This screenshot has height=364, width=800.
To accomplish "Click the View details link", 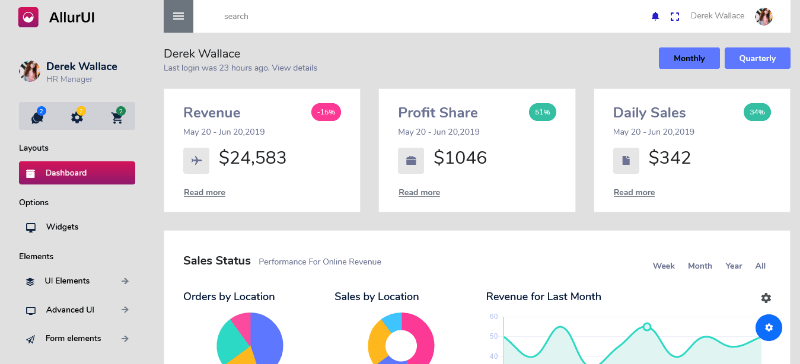I will 294,68.
